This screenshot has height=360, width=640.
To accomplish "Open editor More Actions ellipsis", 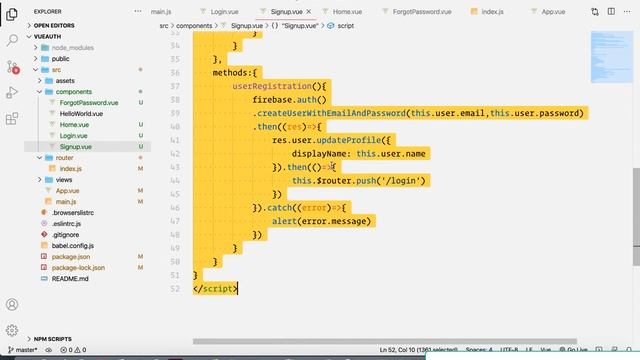I will 627,11.
